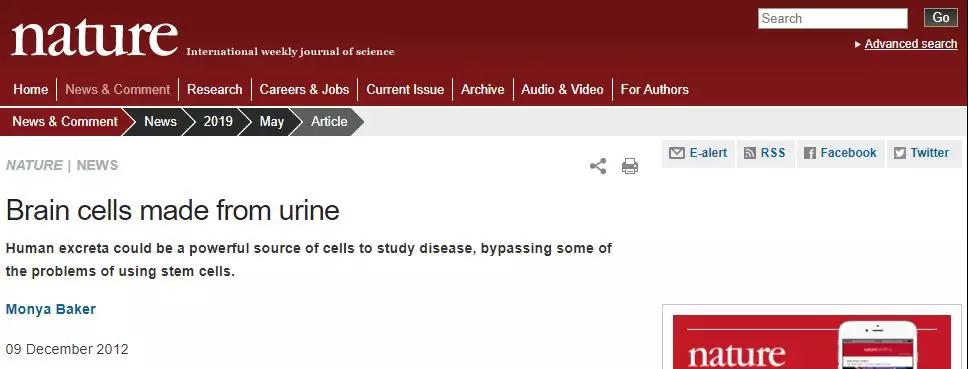The width and height of the screenshot is (968, 369).
Task: Open the Home menu item
Action: coord(30,89)
